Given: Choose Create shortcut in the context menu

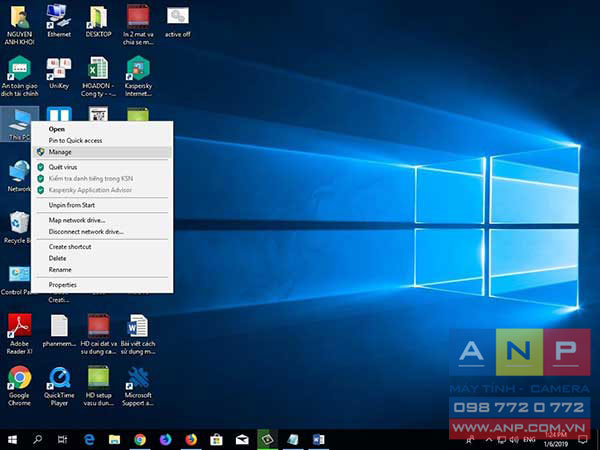Looking at the screenshot, I should pos(102,247).
